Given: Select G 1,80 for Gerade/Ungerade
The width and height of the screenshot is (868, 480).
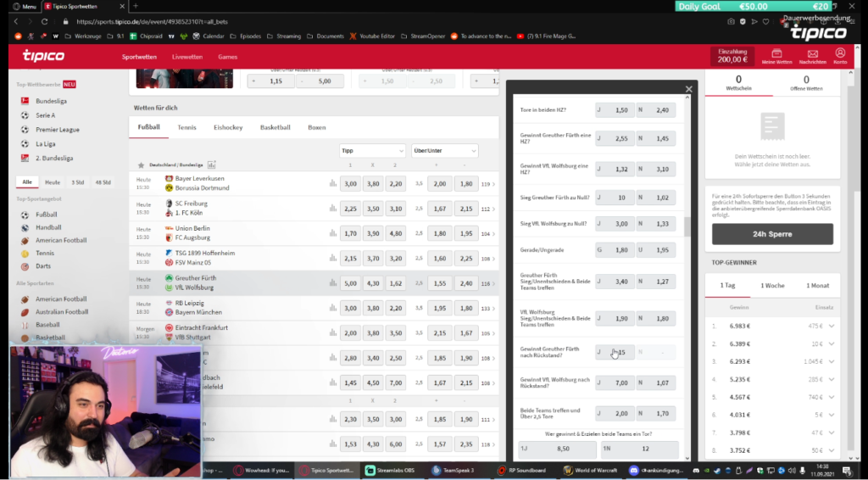Looking at the screenshot, I should click(x=615, y=250).
